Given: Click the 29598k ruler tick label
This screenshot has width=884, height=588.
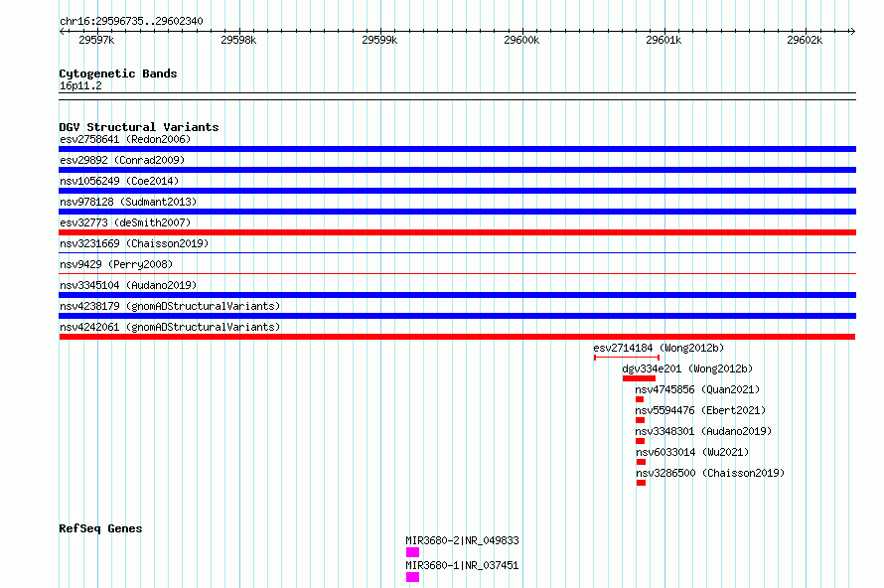Looking at the screenshot, I should [238, 40].
